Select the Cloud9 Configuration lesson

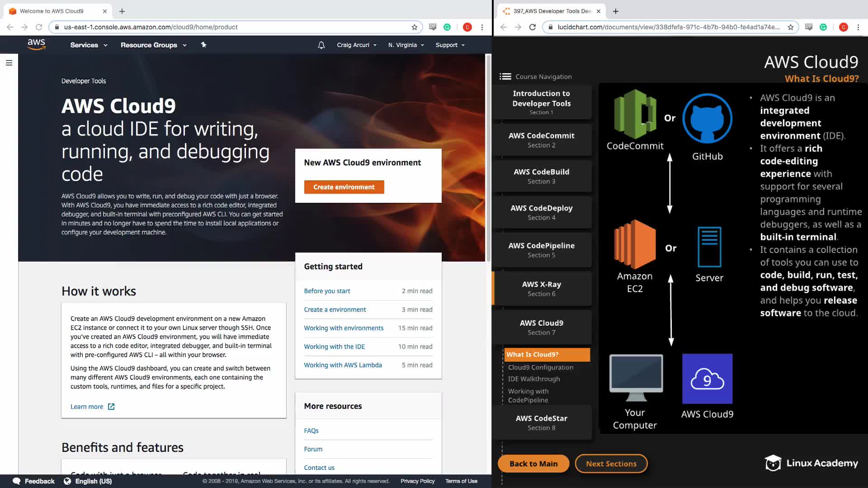540,367
